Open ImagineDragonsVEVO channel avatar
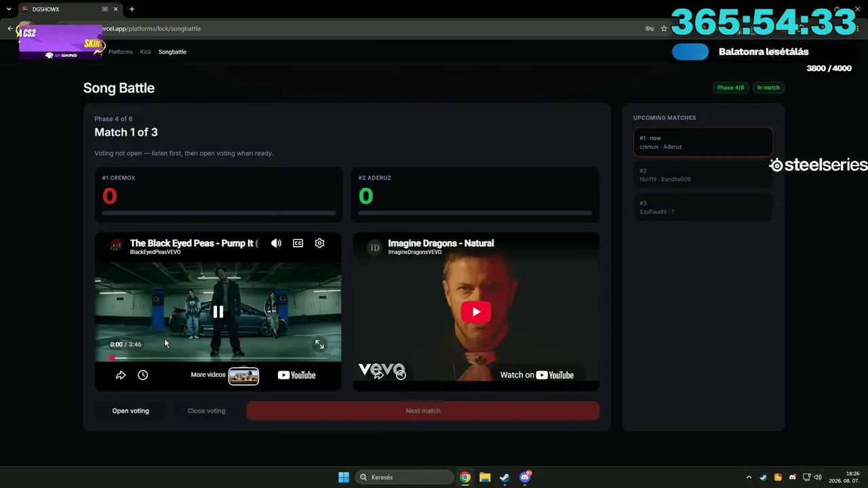This screenshot has width=868, height=488. coord(374,247)
